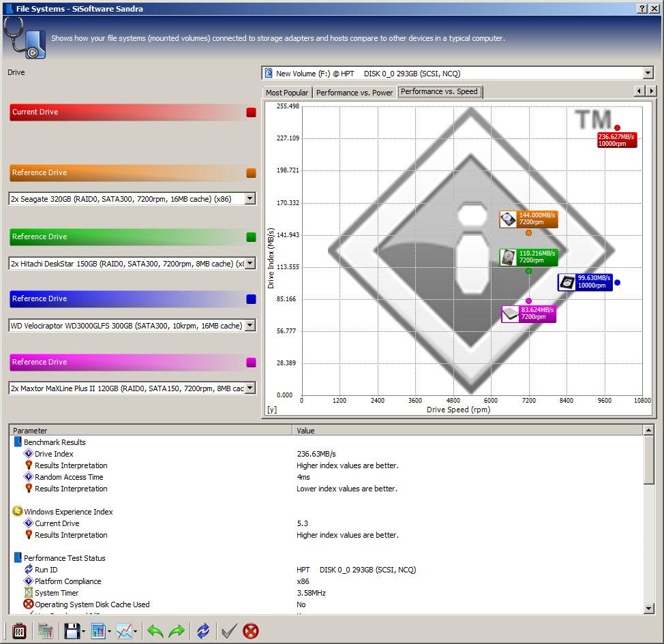Click the red cancel X icon
Image resolution: width=664 pixels, height=644 pixels.
click(251, 631)
